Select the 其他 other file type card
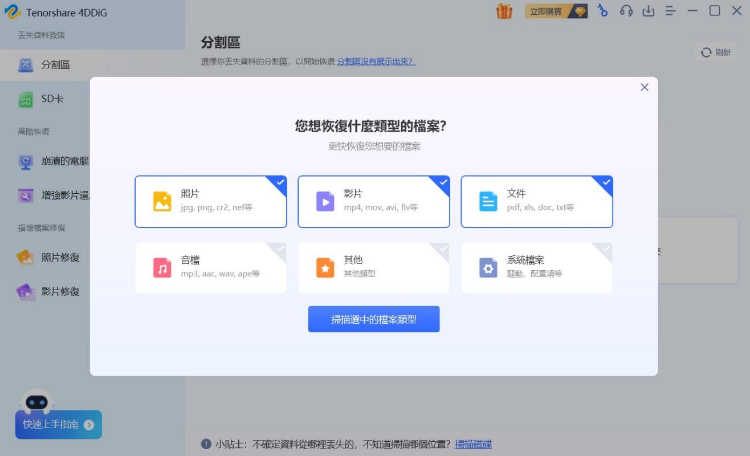750x456 pixels. point(374,268)
